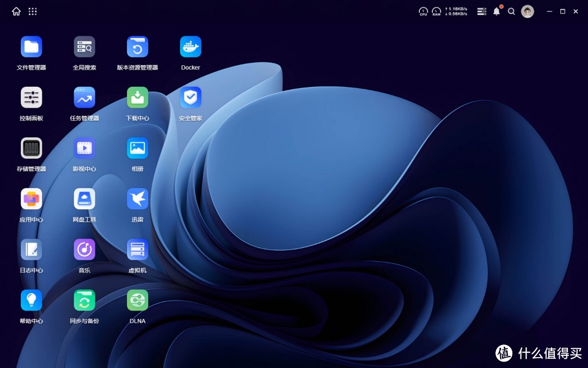
Task: Click the home icon in top bar
Action: (x=16, y=11)
